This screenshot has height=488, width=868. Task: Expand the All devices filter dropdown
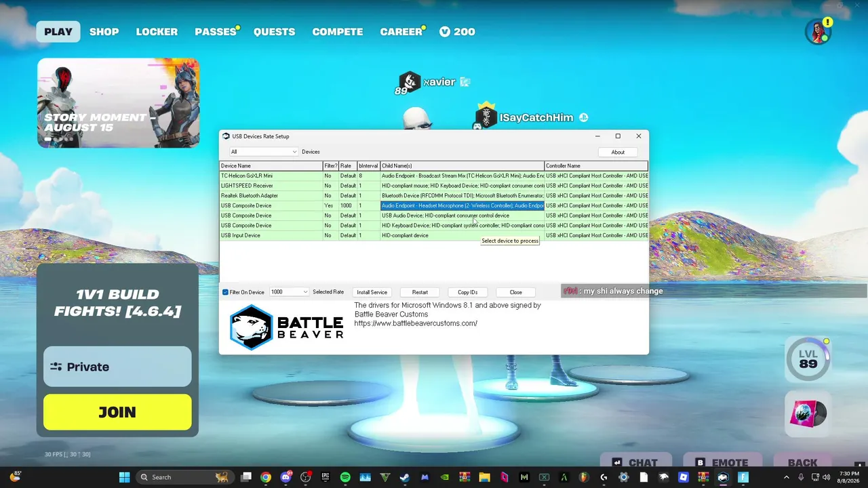pos(263,152)
